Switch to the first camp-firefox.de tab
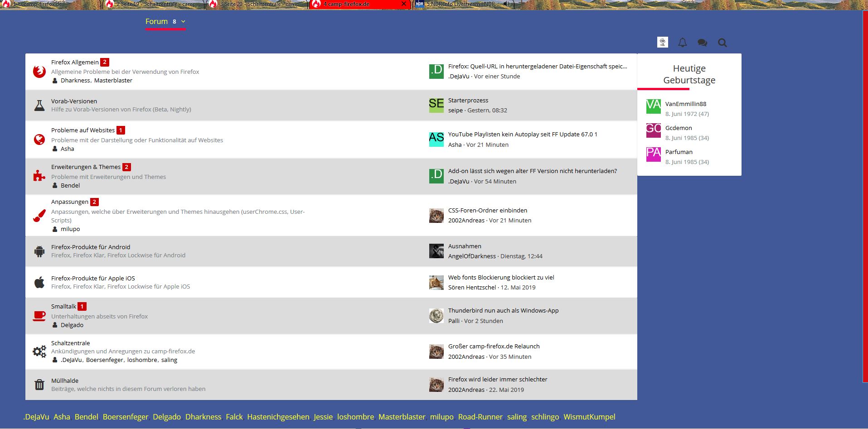868x429 pixels. pos(51,4)
